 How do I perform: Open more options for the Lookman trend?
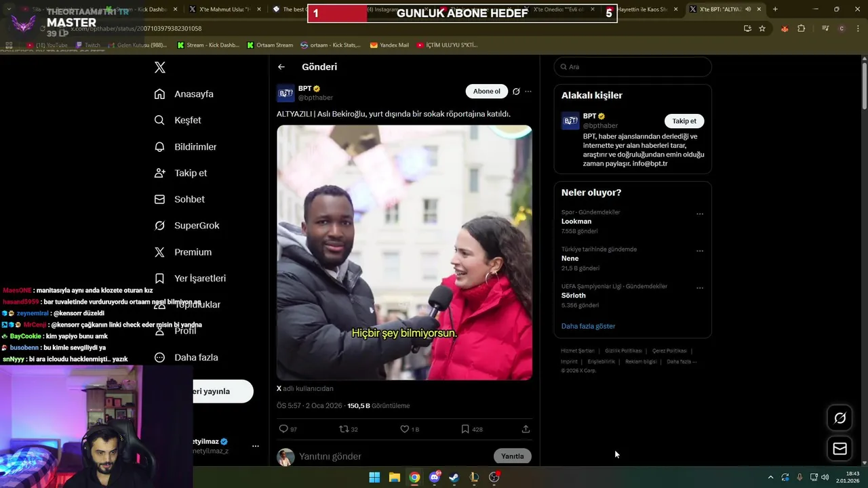700,214
